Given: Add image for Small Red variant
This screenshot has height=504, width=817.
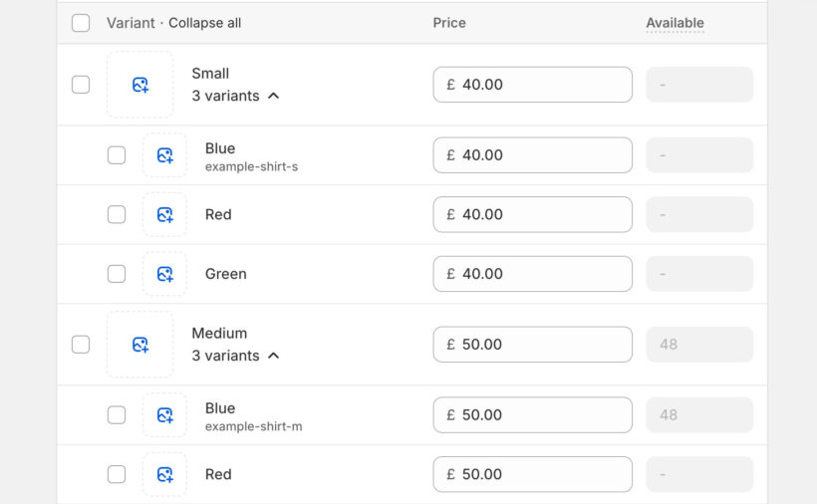Looking at the screenshot, I should 164,214.
